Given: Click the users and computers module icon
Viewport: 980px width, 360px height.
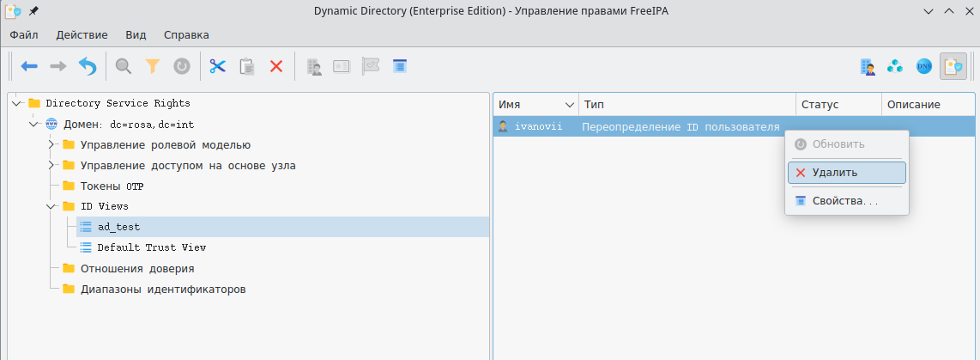Looking at the screenshot, I should point(868,66).
